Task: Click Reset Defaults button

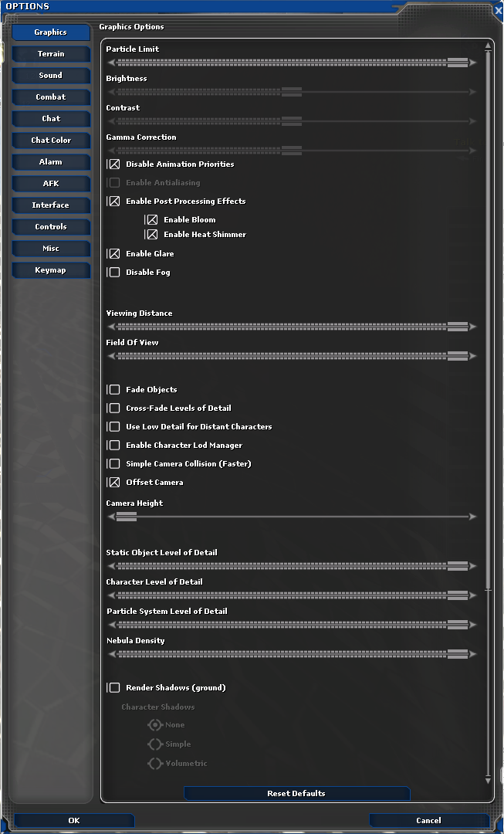Action: 296,794
